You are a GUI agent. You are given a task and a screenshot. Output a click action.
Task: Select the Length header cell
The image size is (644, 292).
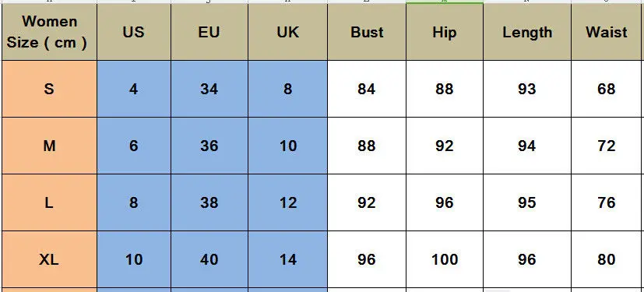(x=527, y=32)
